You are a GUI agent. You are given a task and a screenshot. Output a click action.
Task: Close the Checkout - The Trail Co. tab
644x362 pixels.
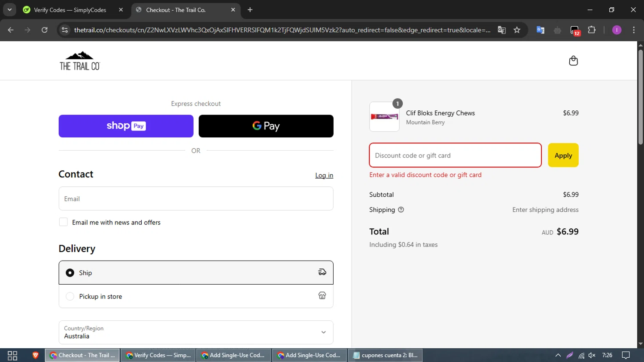[233, 10]
